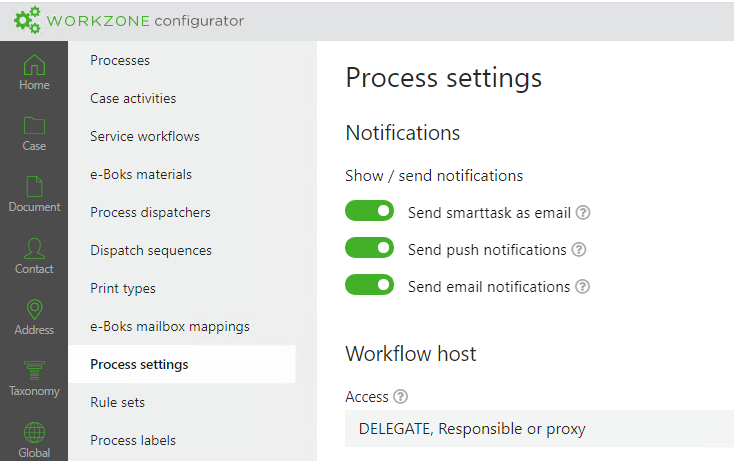
Task: Toggle Send email notifications switch
Action: (369, 285)
